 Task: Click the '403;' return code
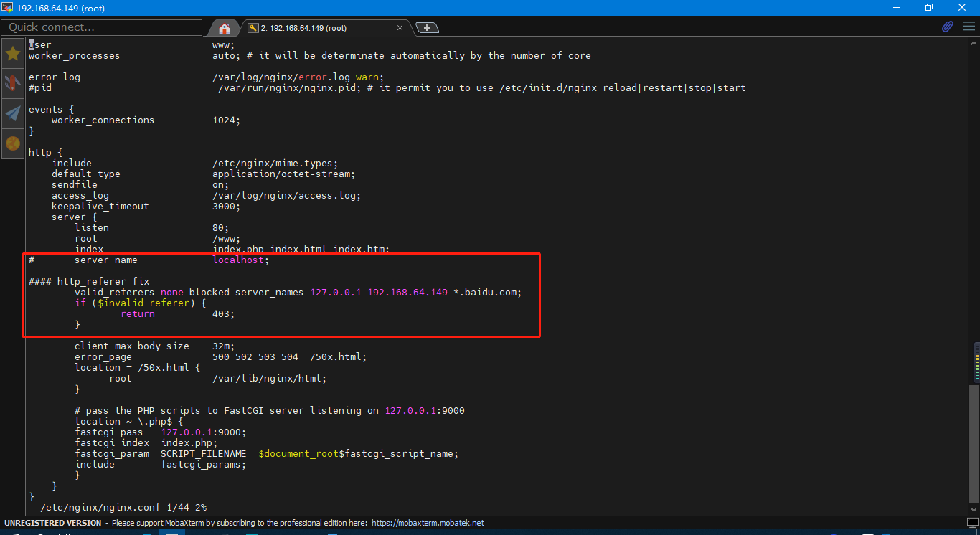click(x=224, y=313)
